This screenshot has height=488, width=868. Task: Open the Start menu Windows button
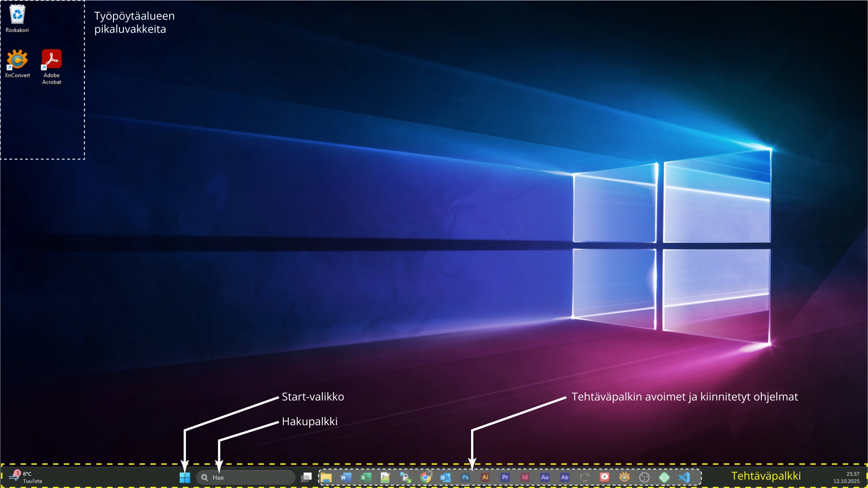[x=184, y=478]
